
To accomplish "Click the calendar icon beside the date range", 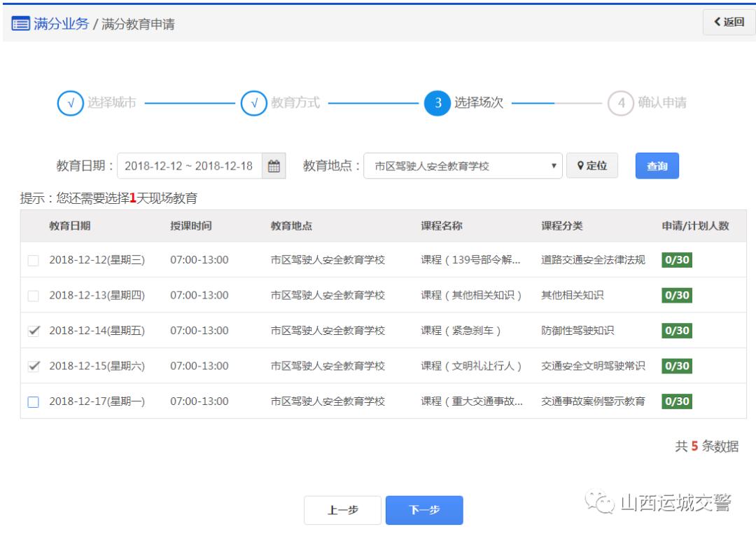I will (274, 166).
